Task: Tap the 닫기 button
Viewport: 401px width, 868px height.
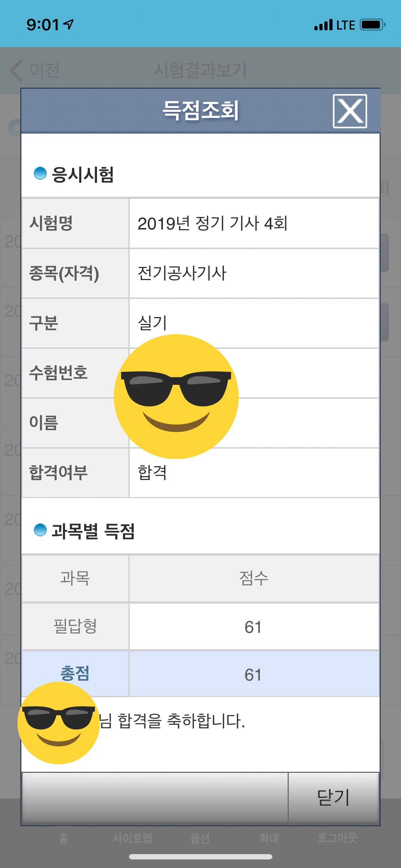Action: coord(333,797)
